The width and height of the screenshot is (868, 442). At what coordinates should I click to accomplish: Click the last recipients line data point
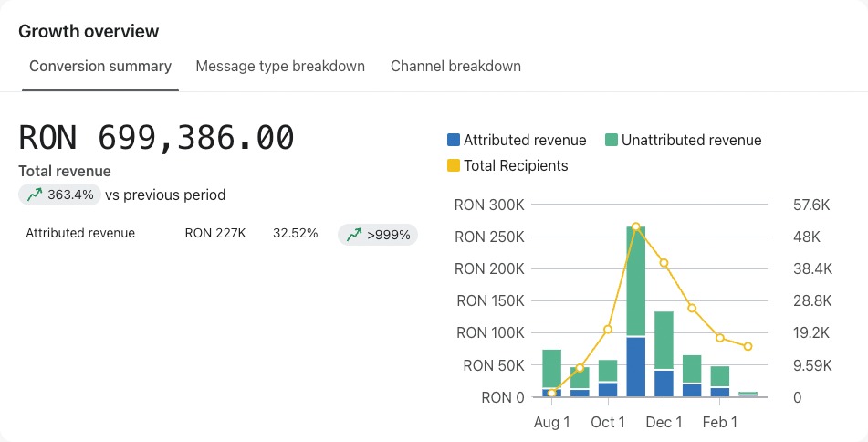pos(748,347)
